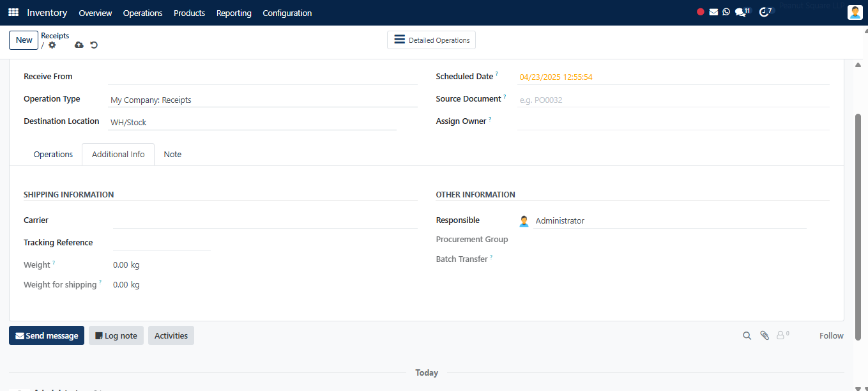Follow this receipt document
This screenshot has width=868, height=391.
point(832,335)
